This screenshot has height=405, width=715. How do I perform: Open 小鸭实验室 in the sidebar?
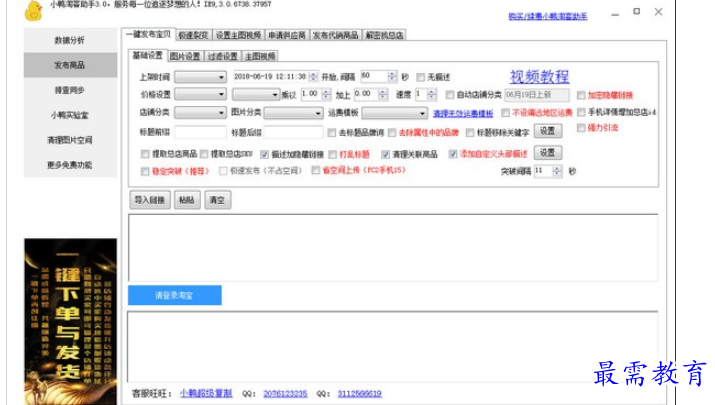(x=70, y=115)
